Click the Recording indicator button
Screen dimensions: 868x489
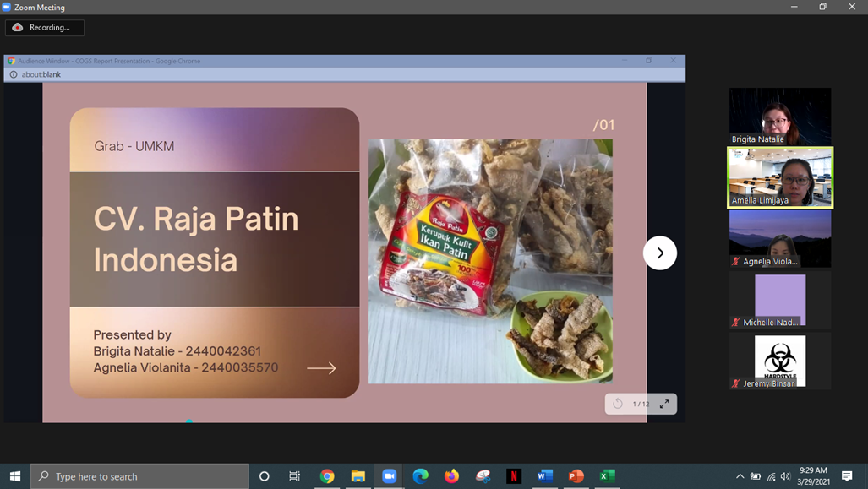coord(45,27)
